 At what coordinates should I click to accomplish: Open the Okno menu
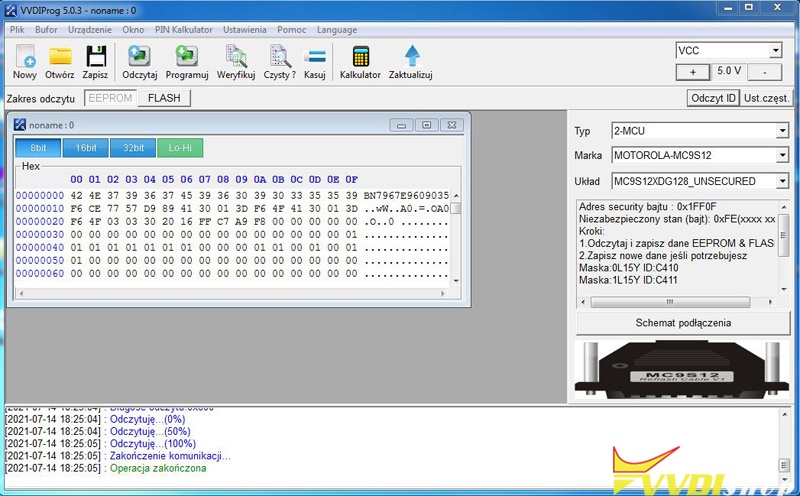(x=133, y=30)
